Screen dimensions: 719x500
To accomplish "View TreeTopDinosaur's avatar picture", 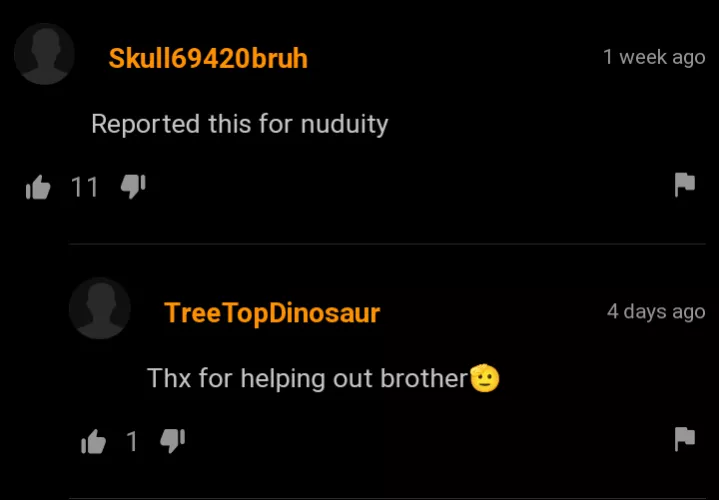I will pos(100,308).
